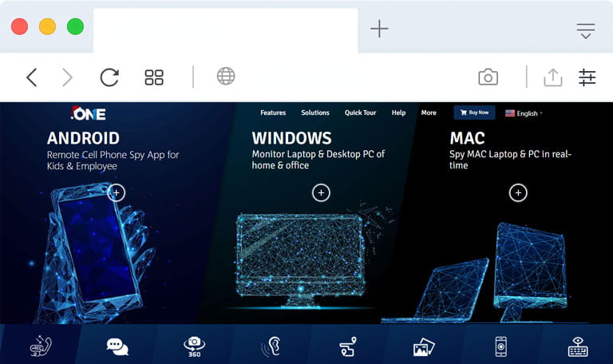This screenshot has width=613, height=364.
Task: Click the WINDOWS heading
Action: (291, 138)
